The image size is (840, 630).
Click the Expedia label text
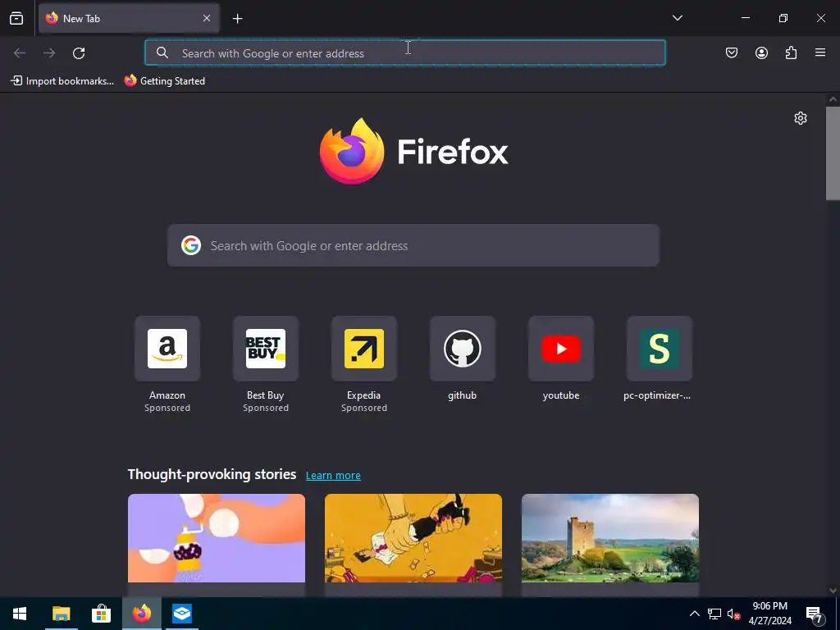pyautogui.click(x=363, y=395)
